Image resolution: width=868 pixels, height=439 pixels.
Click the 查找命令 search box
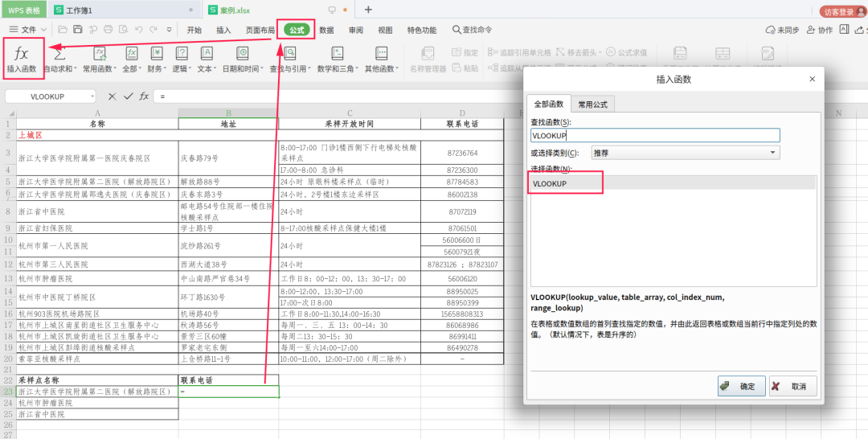(x=473, y=30)
